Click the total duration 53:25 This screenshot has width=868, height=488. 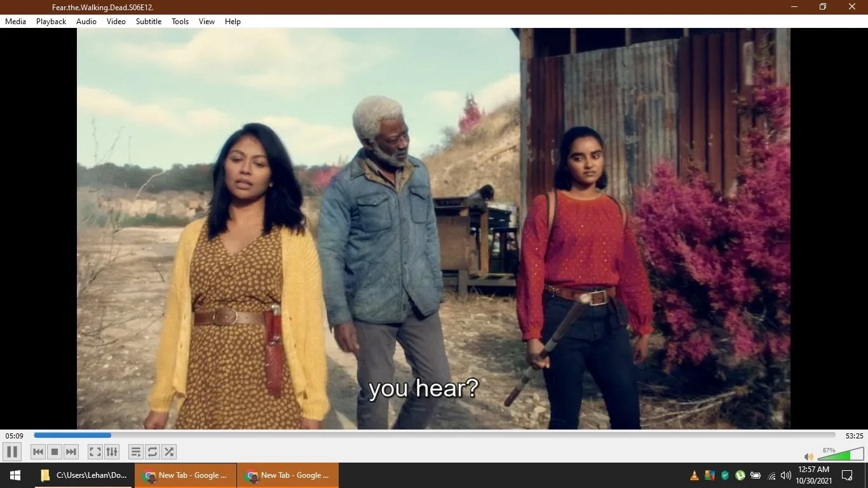(854, 436)
